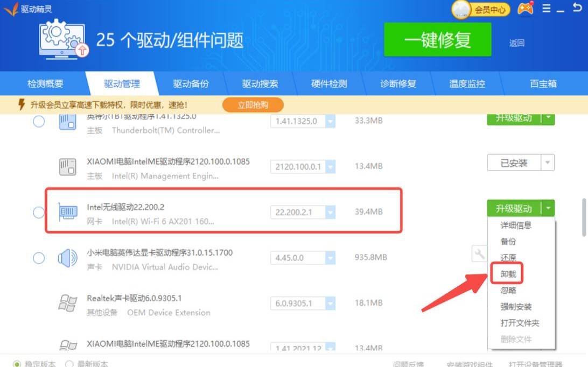Screen dimensions: 588x367
Task: Click the 驱动精灵 logo icon
Action: (11, 9)
